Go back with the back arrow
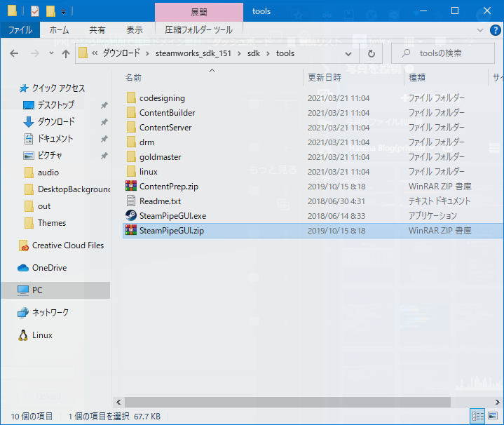Screen dimensions: 504x425 pos(14,53)
